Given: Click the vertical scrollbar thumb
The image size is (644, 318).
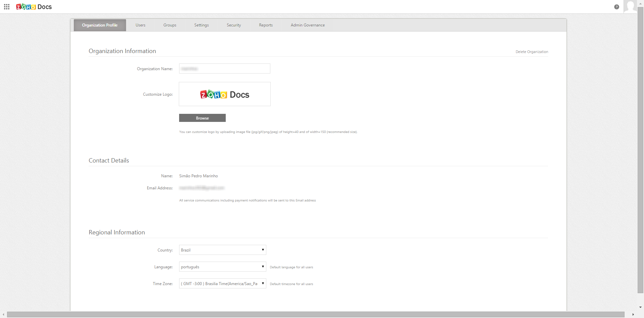Looking at the screenshot, I should [x=640, y=149].
